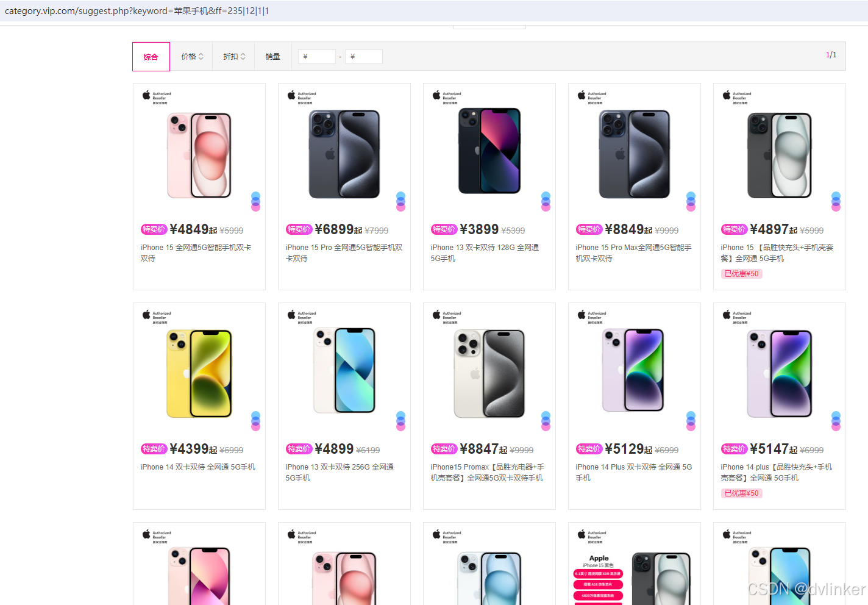Click the ¥6899起 price

(338, 229)
